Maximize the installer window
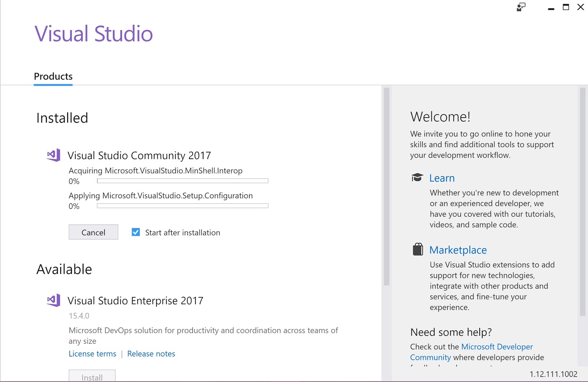This screenshot has width=588, height=382. pyautogui.click(x=566, y=7)
